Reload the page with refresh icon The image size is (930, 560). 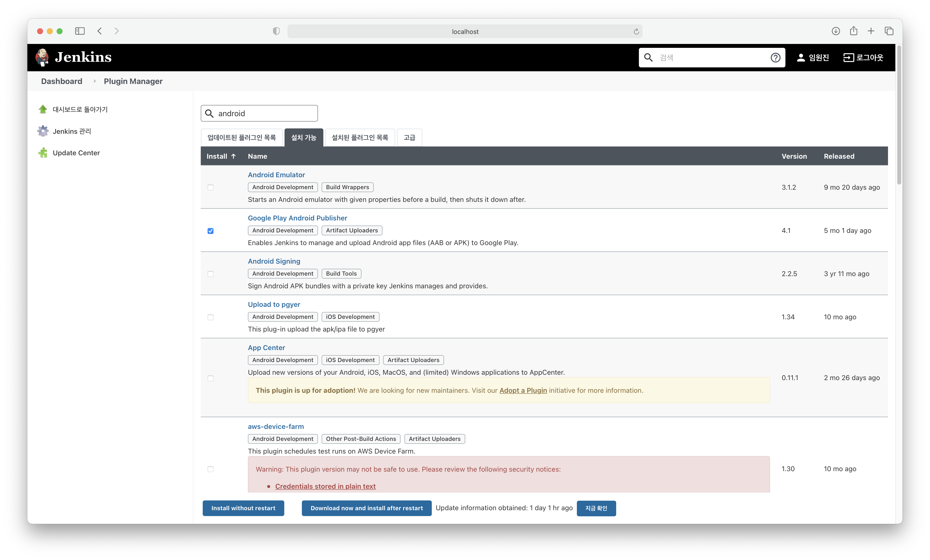pyautogui.click(x=636, y=32)
